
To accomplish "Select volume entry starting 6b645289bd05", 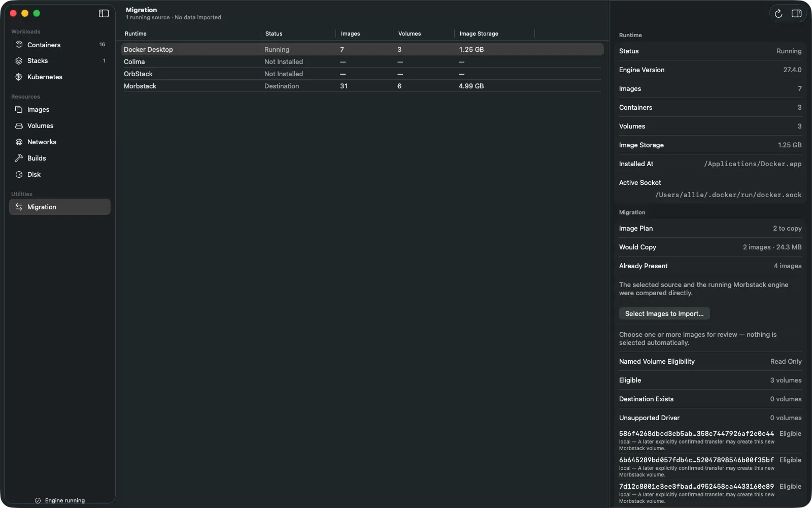I will [710, 467].
